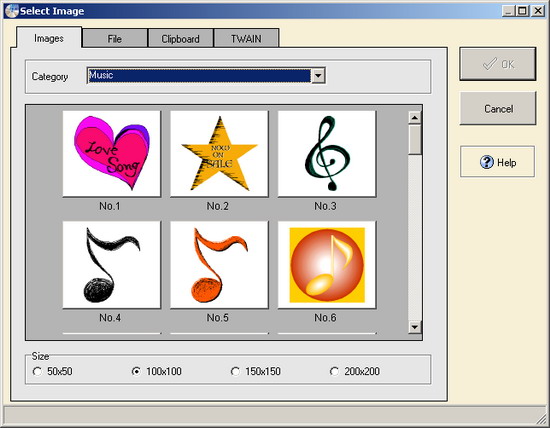Click the No.3 label
The height and width of the screenshot is (428, 550).
[x=325, y=206]
